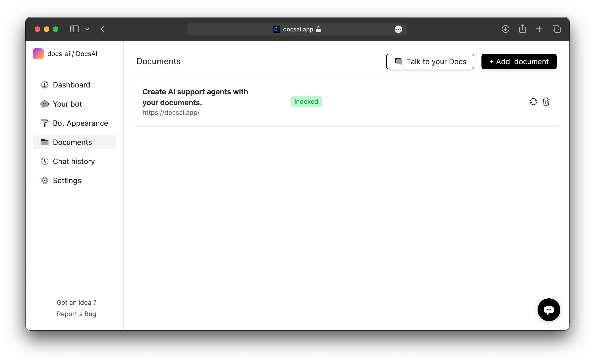Open the https://docsai.app/ document link
The height and width of the screenshot is (364, 595).
(171, 112)
